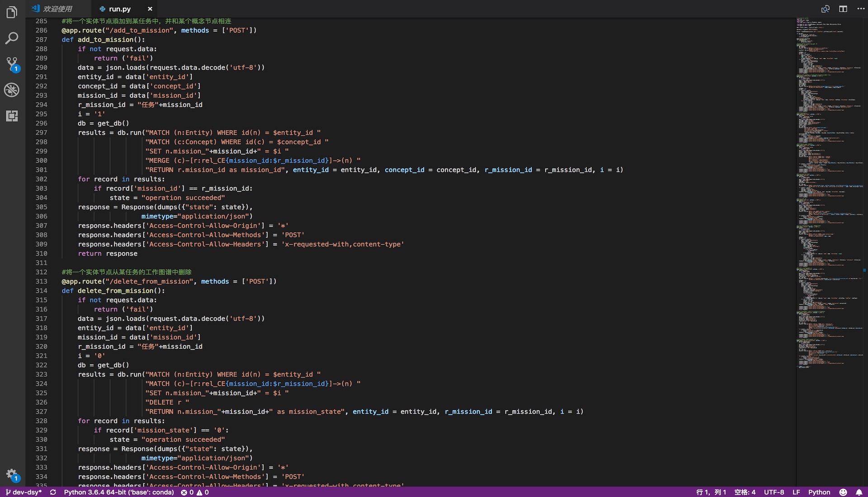Open the Extensions view in activity bar
The width and height of the screenshot is (868, 497).
(12, 116)
